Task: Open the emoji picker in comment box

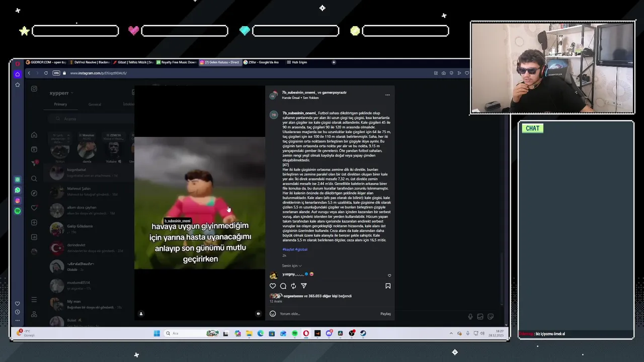Action: (x=273, y=314)
